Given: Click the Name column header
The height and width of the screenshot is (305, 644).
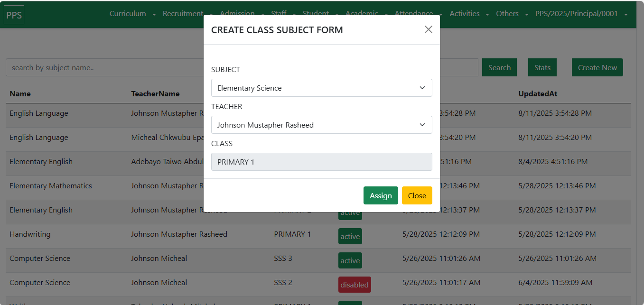Looking at the screenshot, I should click(x=20, y=94).
